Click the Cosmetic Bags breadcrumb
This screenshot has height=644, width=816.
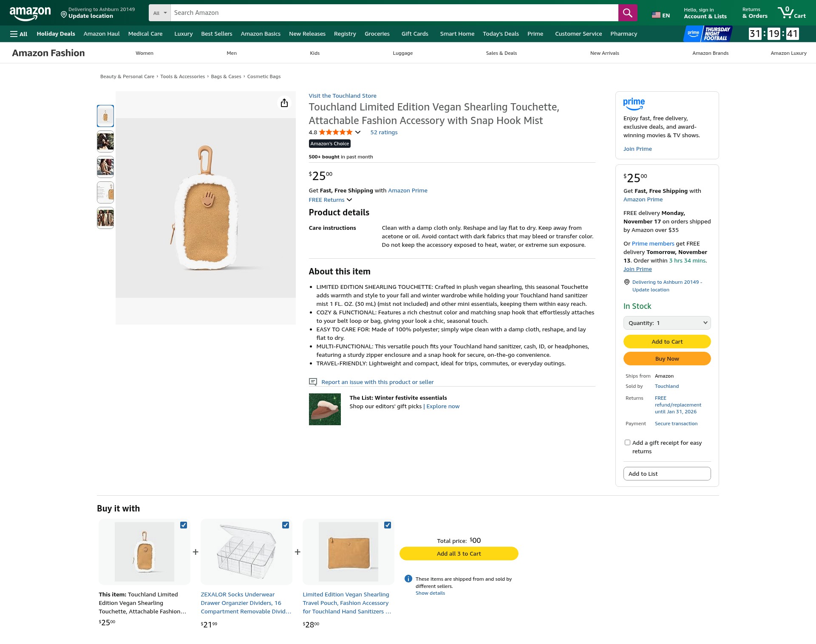[x=264, y=76]
